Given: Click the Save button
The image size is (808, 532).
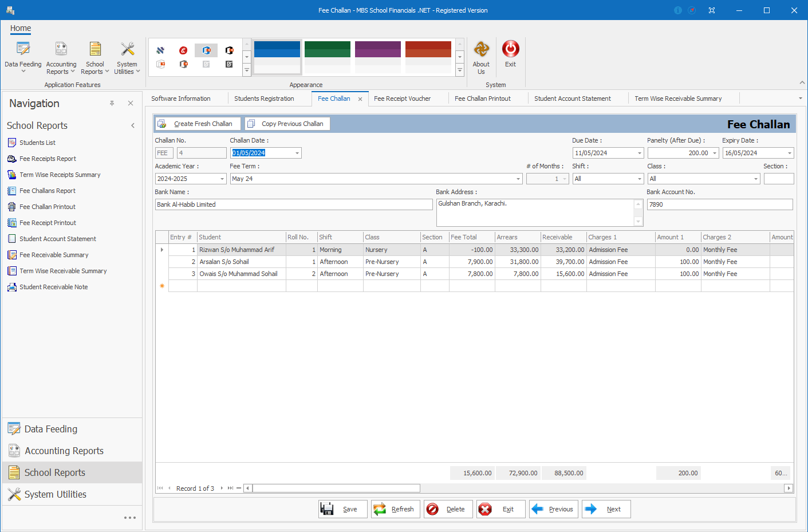Looking at the screenshot, I should point(342,509).
